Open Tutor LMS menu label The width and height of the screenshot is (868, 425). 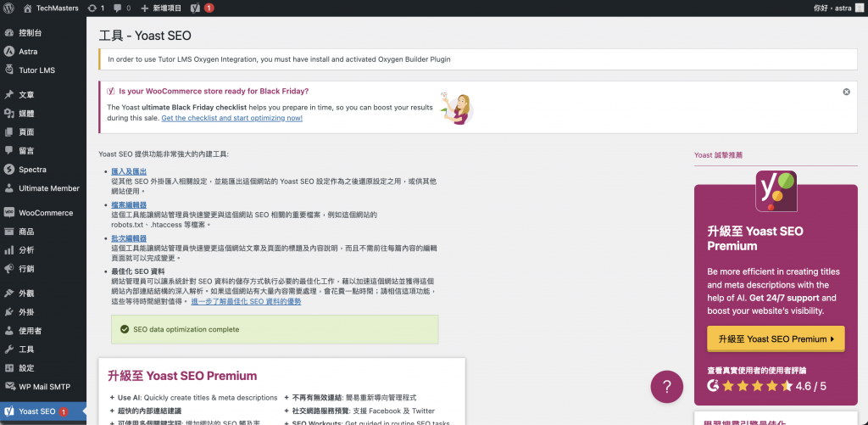[37, 70]
